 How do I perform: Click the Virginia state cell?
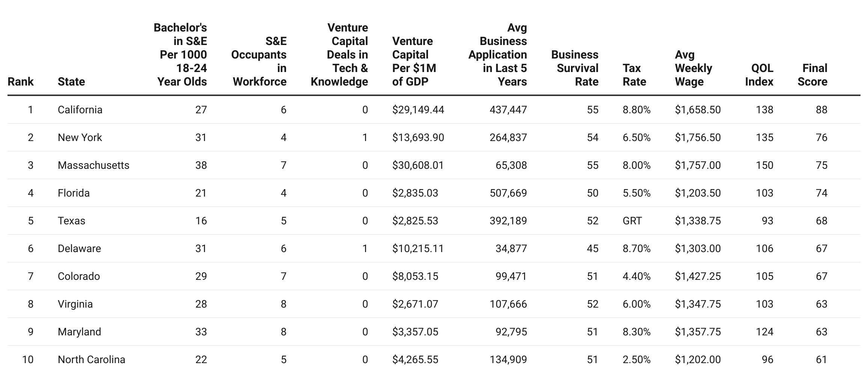[x=75, y=304]
